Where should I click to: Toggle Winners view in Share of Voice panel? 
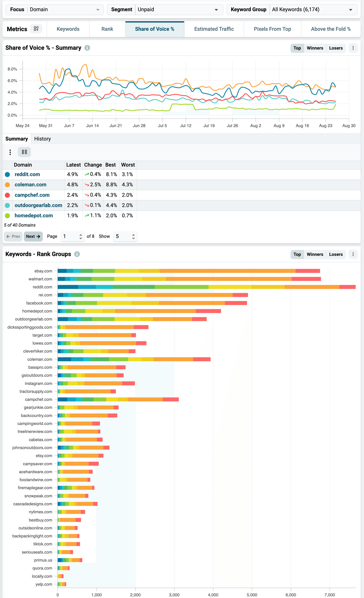tap(315, 48)
